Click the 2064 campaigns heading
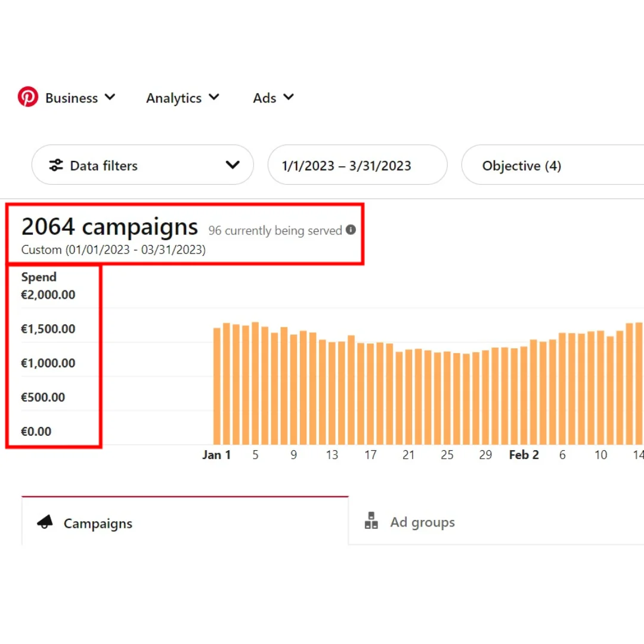This screenshot has width=644, height=644. pos(110,227)
